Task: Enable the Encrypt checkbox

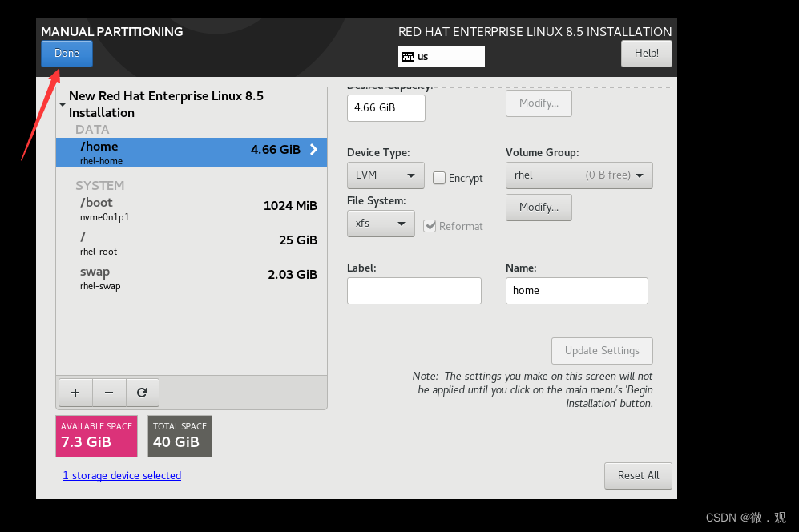Action: pyautogui.click(x=438, y=178)
